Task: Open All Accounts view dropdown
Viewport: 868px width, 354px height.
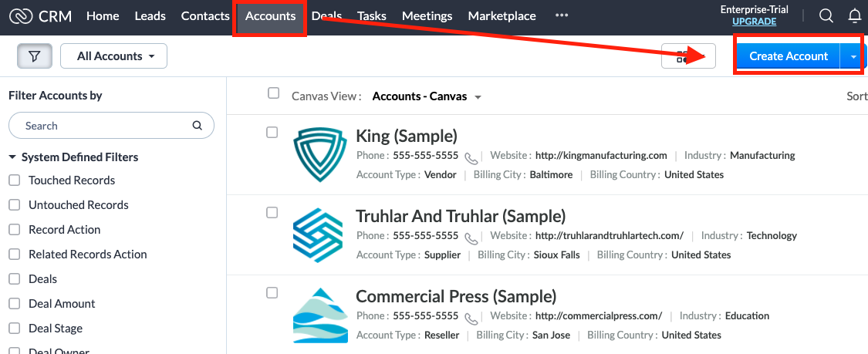Action: click(113, 56)
